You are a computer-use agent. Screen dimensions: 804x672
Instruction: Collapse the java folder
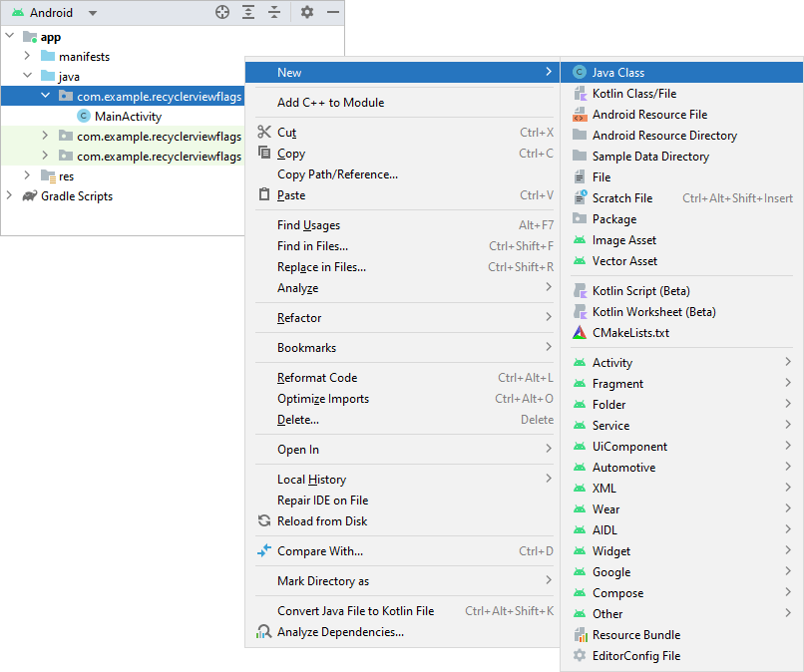pyautogui.click(x=27, y=76)
